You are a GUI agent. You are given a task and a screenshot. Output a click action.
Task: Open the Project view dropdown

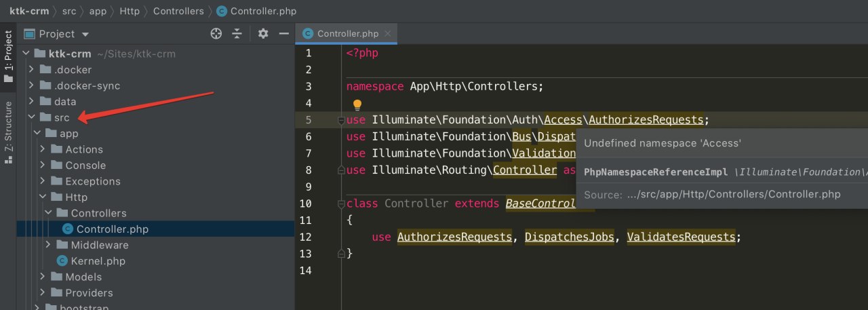click(x=85, y=34)
